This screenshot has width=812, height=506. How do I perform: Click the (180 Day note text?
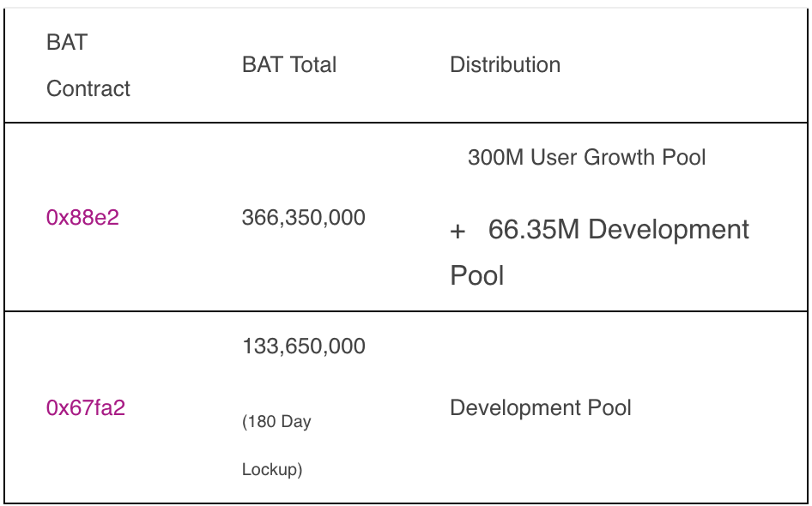click(276, 422)
